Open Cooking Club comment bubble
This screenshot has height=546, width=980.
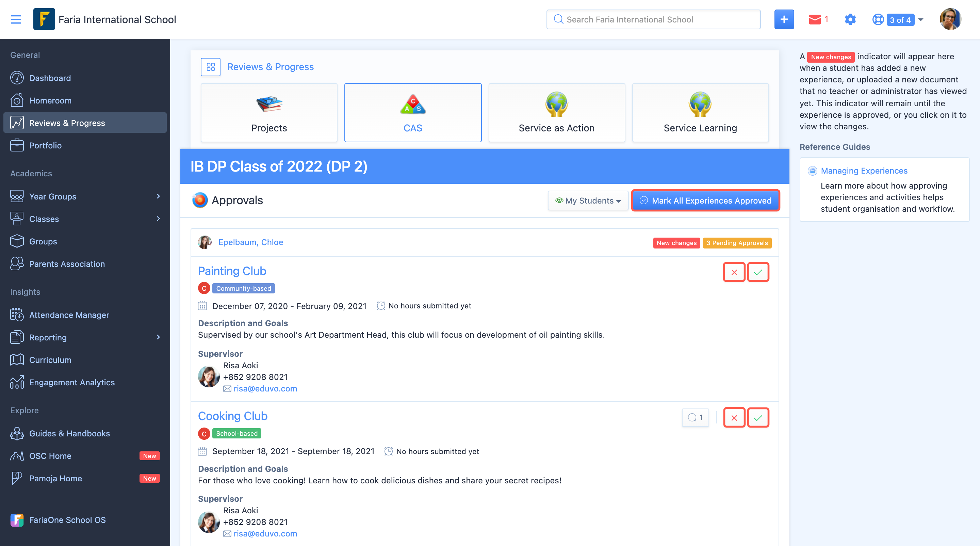pyautogui.click(x=696, y=417)
